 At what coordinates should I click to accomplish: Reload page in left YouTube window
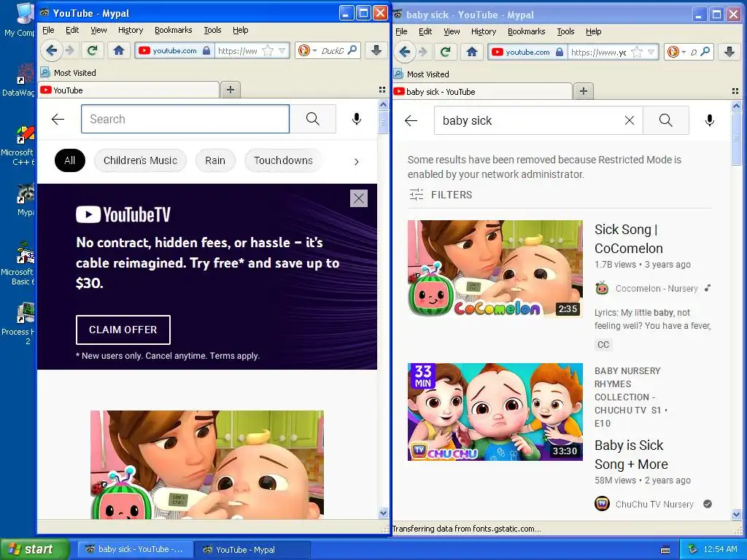92,50
